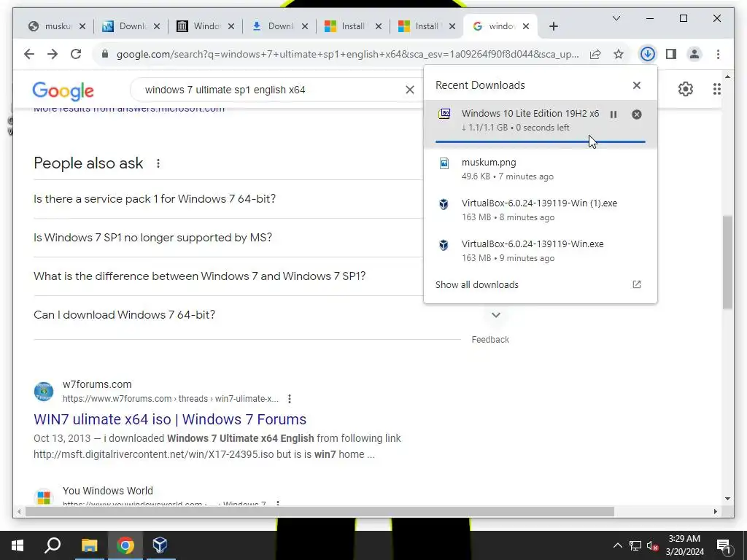
Task: Click 'More results from answers.microsoft.com' link
Action: click(129, 109)
